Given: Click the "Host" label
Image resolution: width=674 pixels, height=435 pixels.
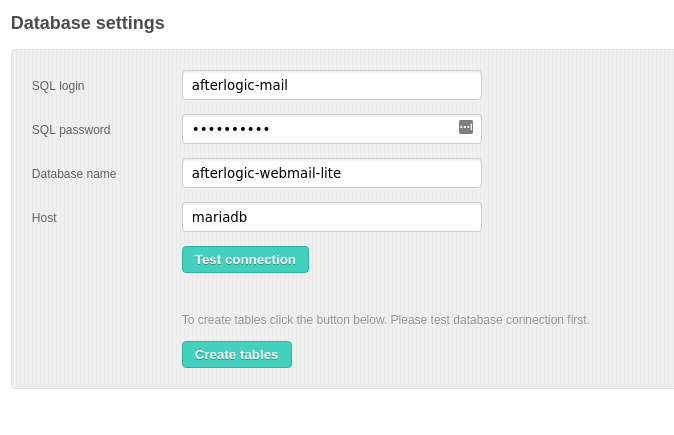Looking at the screenshot, I should point(44,218).
